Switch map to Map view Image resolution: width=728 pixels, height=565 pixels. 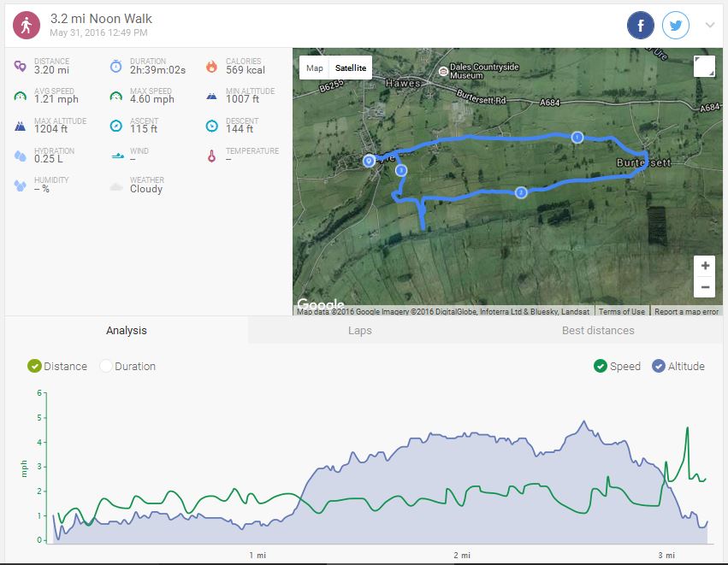(315, 68)
